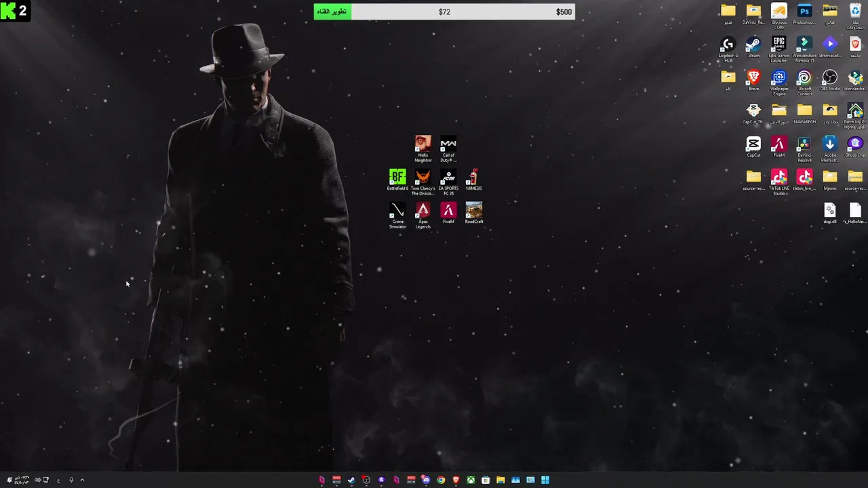This screenshot has height=488, width=868.
Task: Select Tom Clancy's The Division icon
Action: click(423, 182)
